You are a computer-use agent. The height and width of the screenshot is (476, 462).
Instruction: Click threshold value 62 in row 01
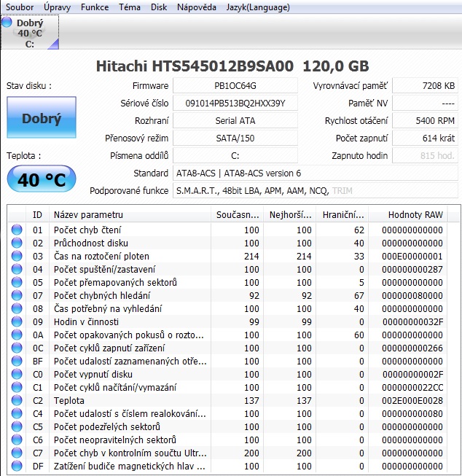pyautogui.click(x=359, y=230)
